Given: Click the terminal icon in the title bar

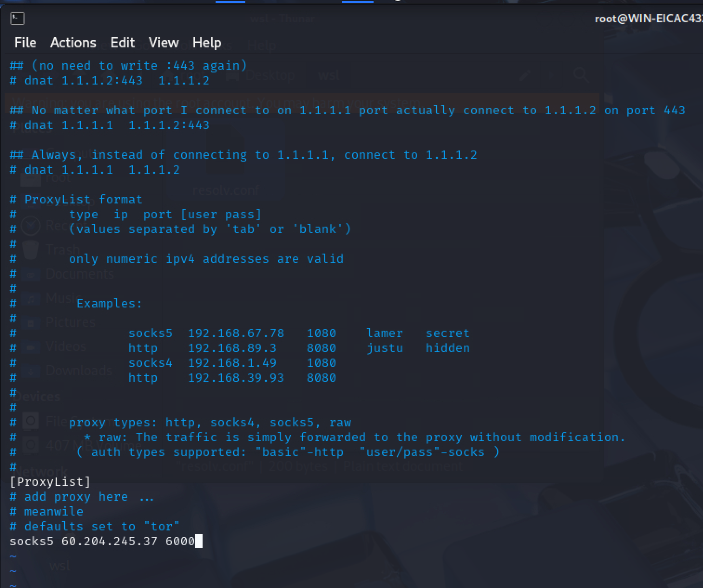Looking at the screenshot, I should click(17, 19).
